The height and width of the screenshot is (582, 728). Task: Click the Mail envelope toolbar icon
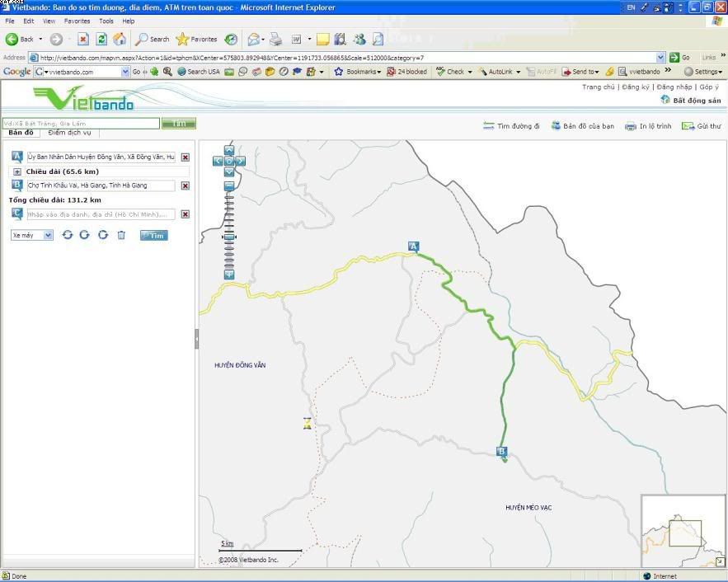tap(253, 40)
